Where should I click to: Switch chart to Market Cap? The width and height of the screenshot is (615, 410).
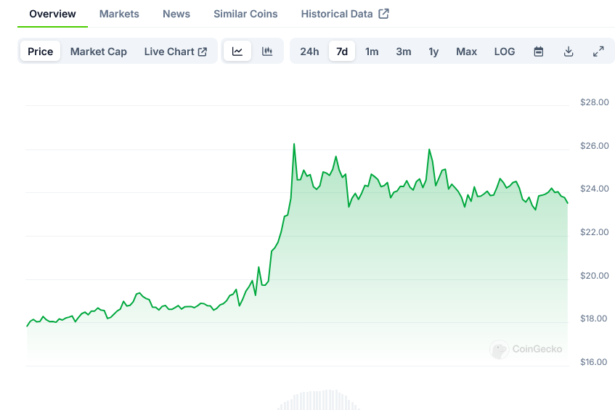[98, 52]
